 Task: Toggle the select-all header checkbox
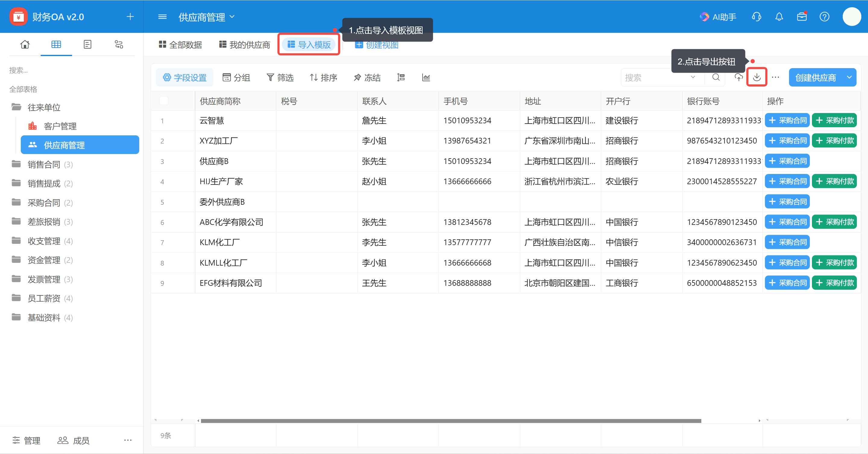point(164,101)
